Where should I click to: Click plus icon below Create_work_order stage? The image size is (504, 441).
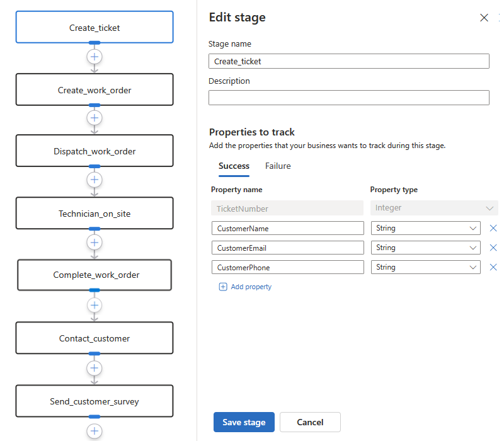[94, 118]
